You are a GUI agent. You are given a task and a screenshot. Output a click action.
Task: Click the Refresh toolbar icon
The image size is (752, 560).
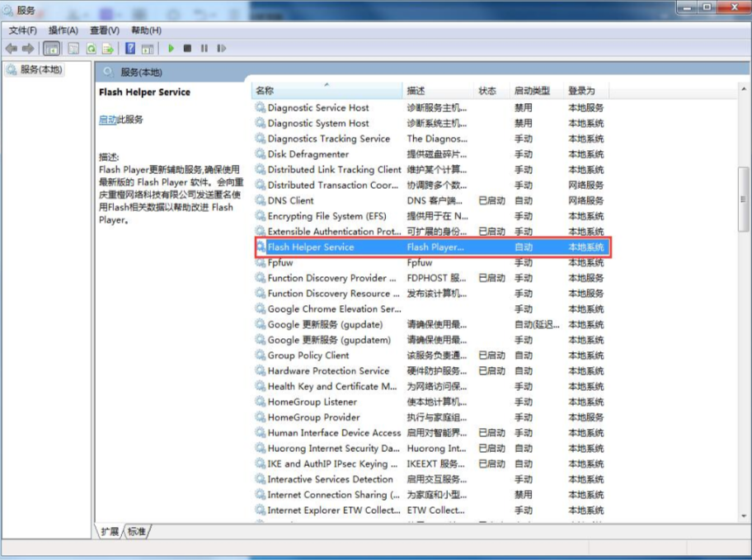pyautogui.click(x=92, y=49)
